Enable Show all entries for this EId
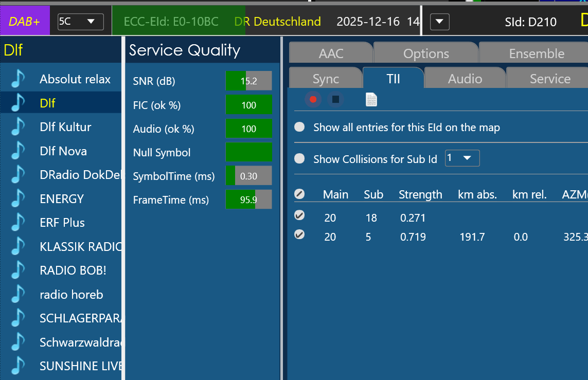This screenshot has height=380, width=588. [299, 128]
